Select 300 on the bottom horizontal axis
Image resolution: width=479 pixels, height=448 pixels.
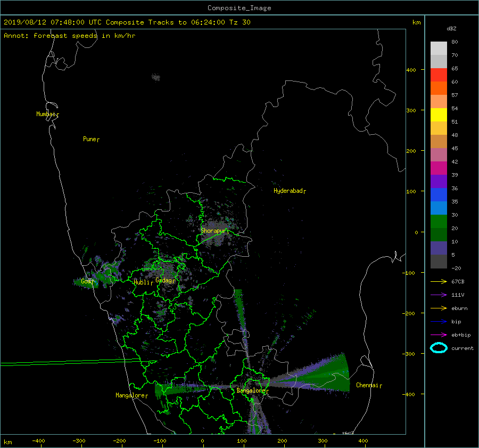(323, 441)
